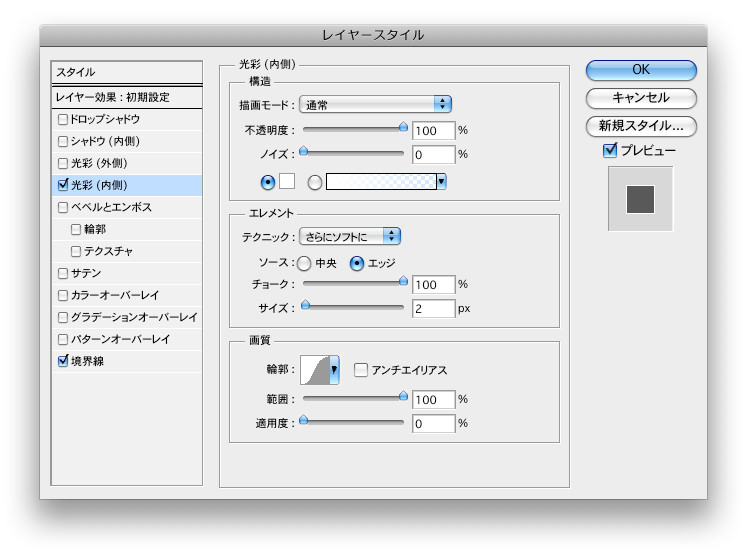Select the ベベルとエンボス row label
Screen dimensions: 747x554
pyautogui.click(x=111, y=207)
